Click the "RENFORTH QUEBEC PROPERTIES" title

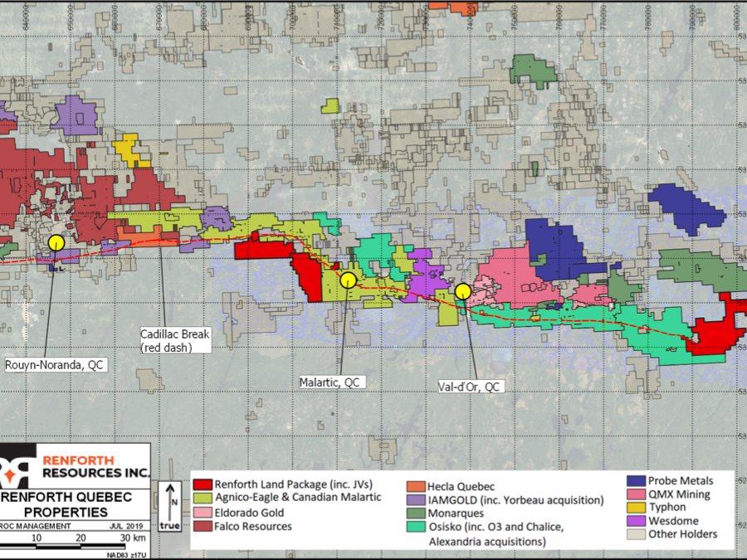tap(66, 504)
